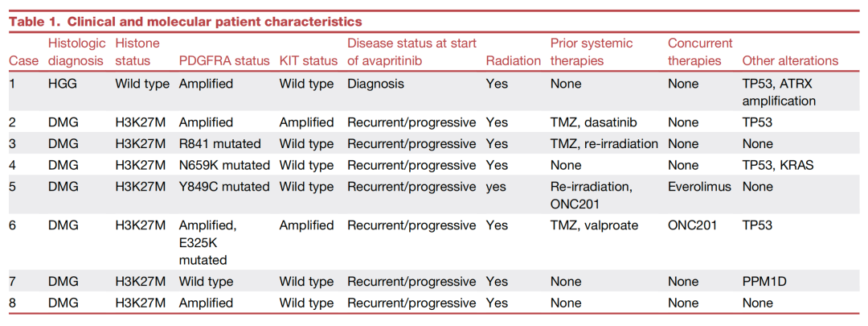The height and width of the screenshot is (326, 868).
Task: Select the Case column header
Action: click(x=23, y=60)
